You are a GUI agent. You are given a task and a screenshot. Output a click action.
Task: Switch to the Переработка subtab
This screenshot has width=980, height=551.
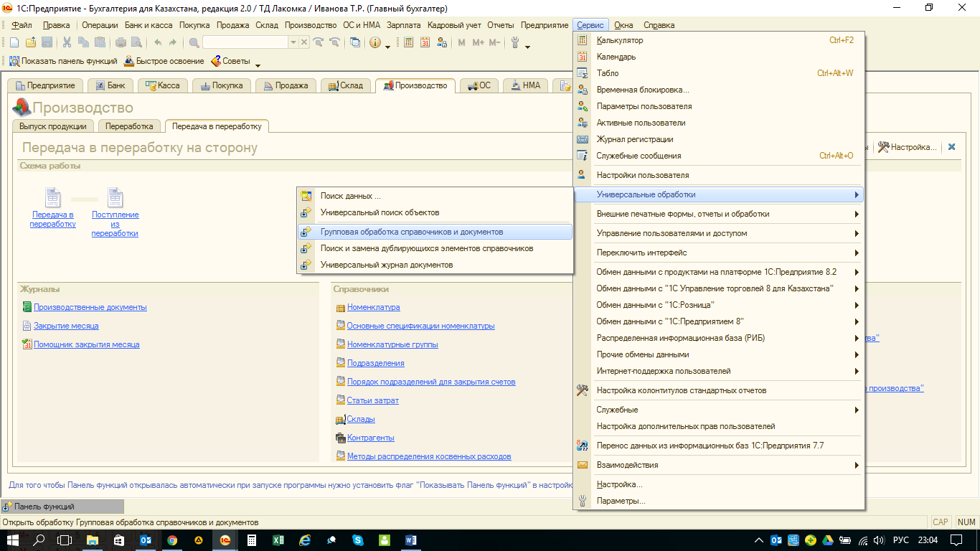coord(129,126)
